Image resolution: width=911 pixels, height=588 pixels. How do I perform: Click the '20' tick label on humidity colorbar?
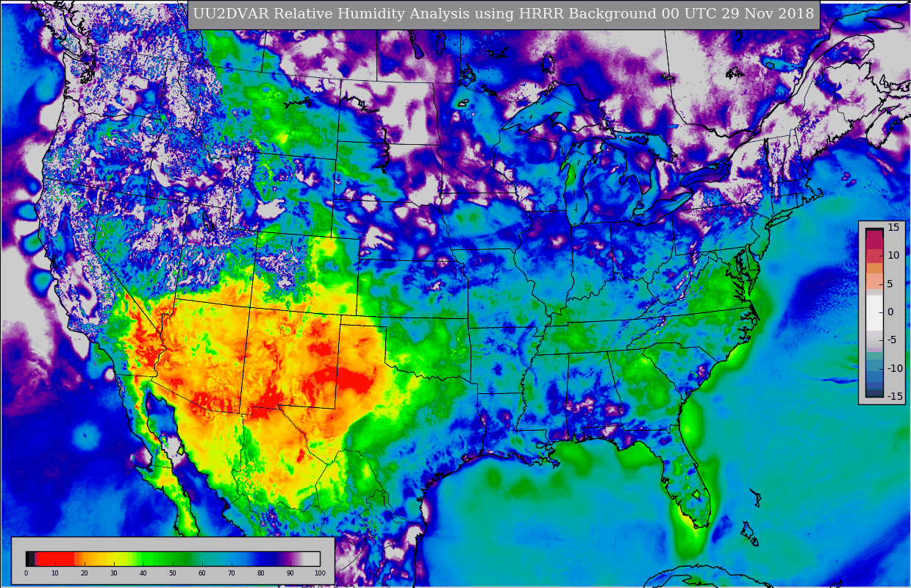(85, 573)
